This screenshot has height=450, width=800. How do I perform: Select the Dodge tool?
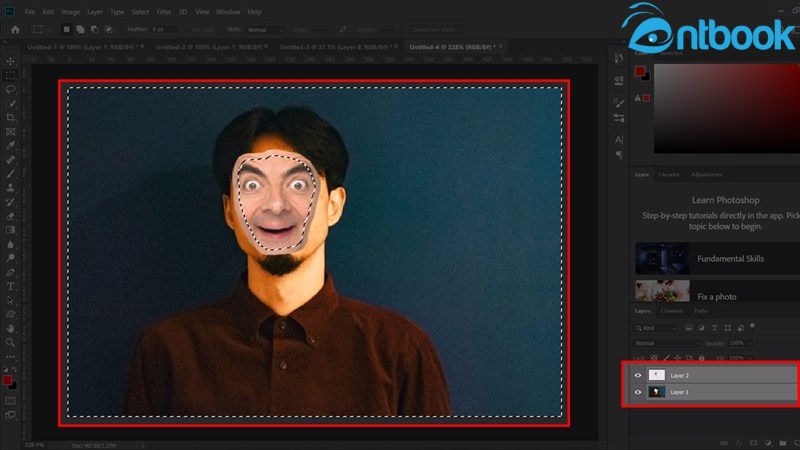point(10,258)
